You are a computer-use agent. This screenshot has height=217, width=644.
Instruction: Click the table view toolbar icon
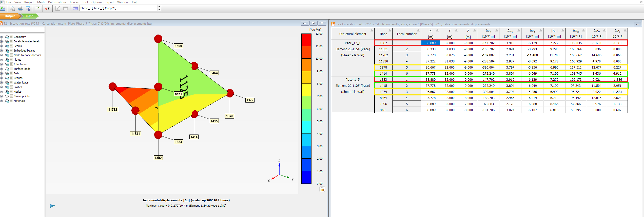66,8
